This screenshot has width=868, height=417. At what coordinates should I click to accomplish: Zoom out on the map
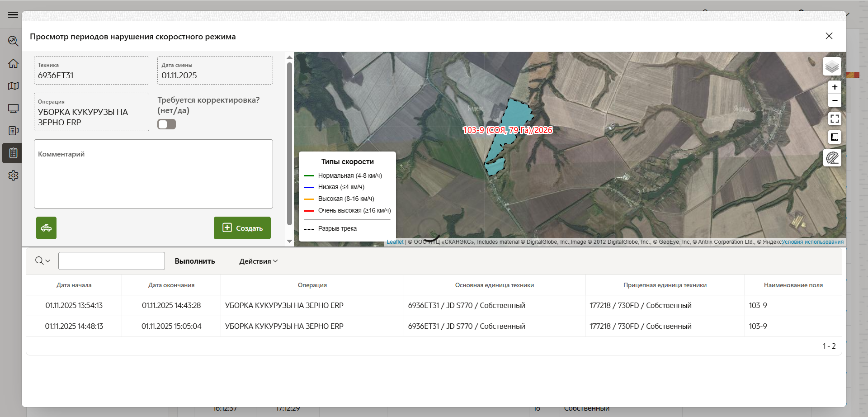pyautogui.click(x=835, y=100)
